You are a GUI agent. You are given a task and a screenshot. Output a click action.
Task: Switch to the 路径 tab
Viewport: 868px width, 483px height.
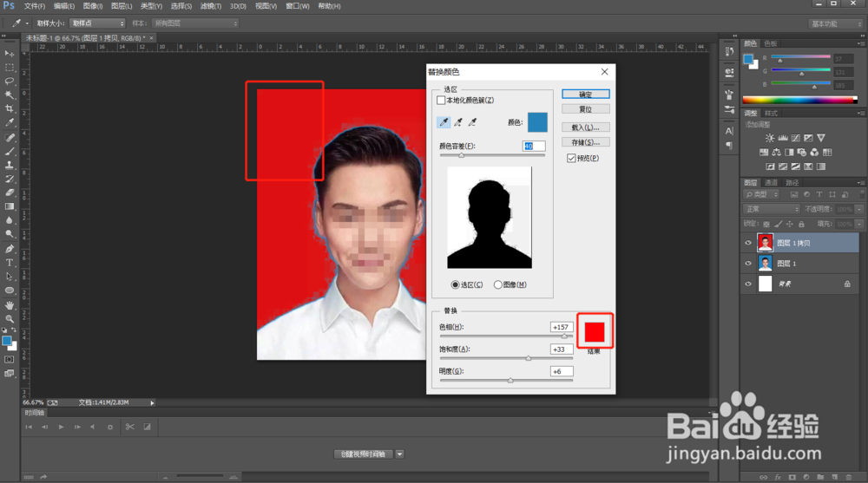point(792,183)
